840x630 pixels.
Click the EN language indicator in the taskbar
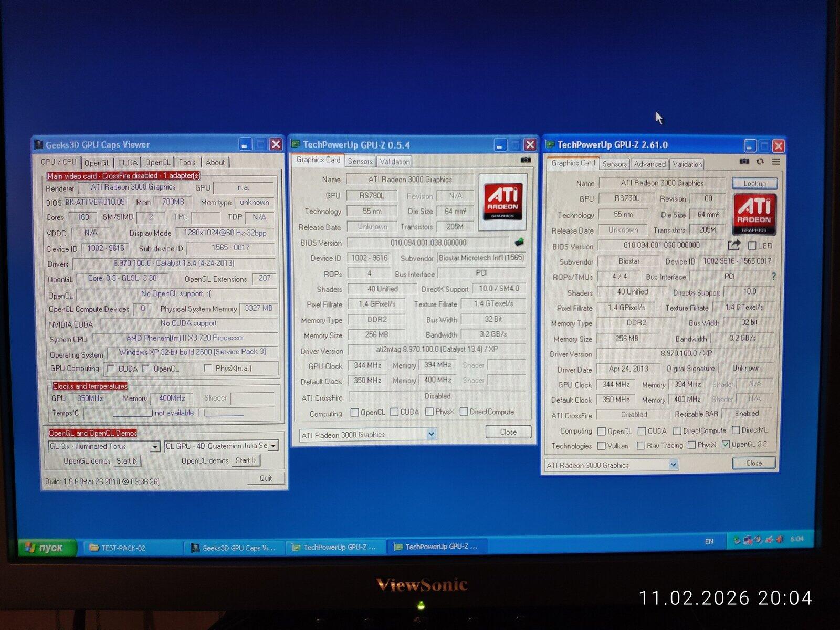coord(709,541)
